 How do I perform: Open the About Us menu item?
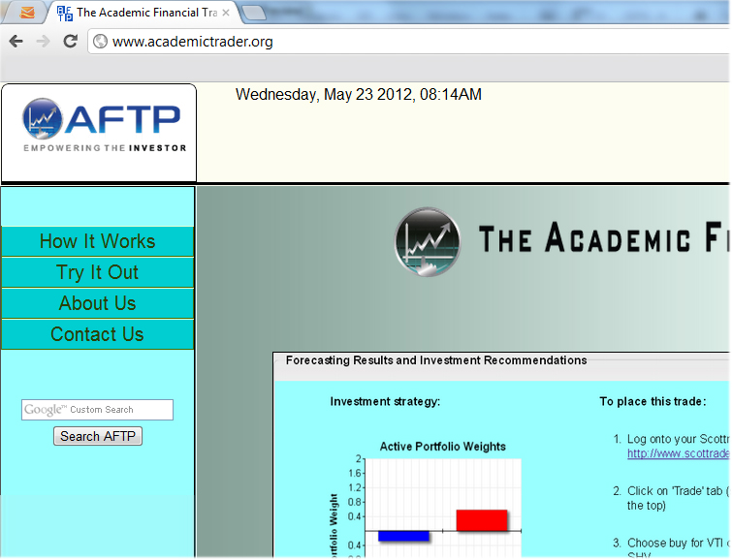(97, 303)
